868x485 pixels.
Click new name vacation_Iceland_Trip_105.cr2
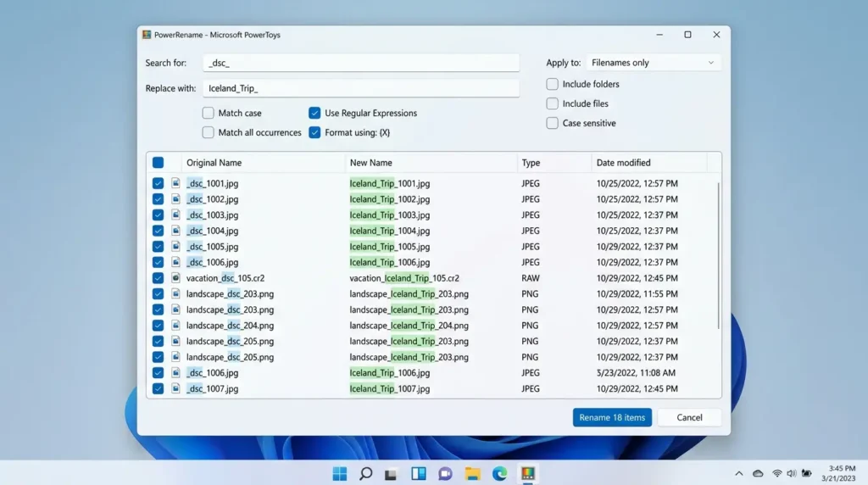click(404, 278)
